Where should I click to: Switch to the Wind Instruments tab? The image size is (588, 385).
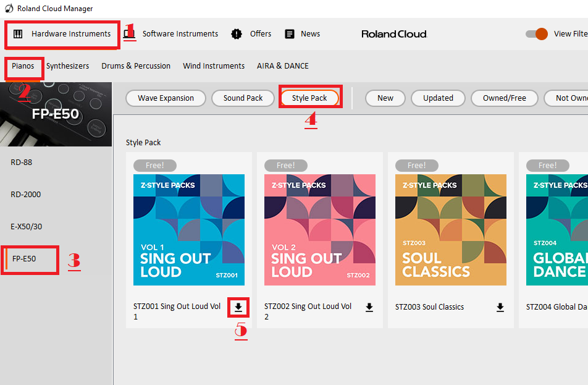(214, 66)
